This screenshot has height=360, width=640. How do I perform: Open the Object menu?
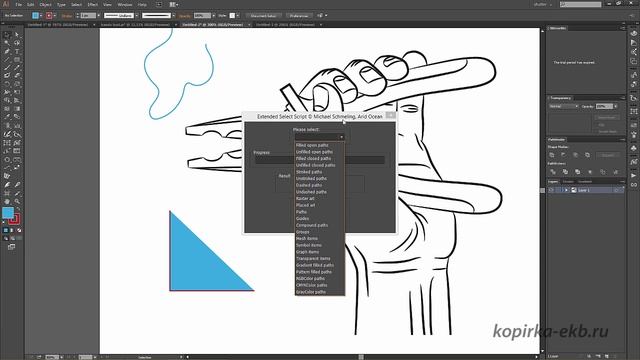[45, 4]
